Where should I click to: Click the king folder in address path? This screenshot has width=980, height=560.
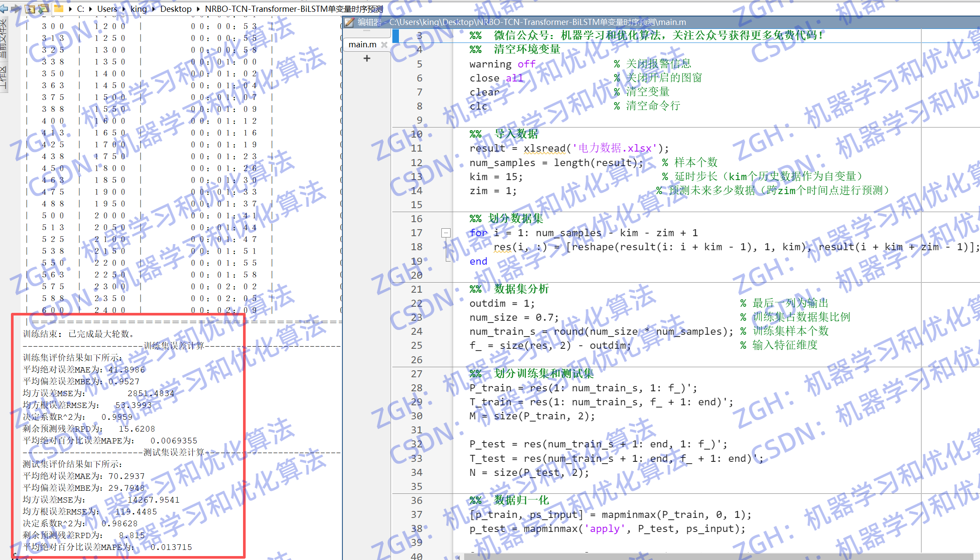tap(138, 9)
